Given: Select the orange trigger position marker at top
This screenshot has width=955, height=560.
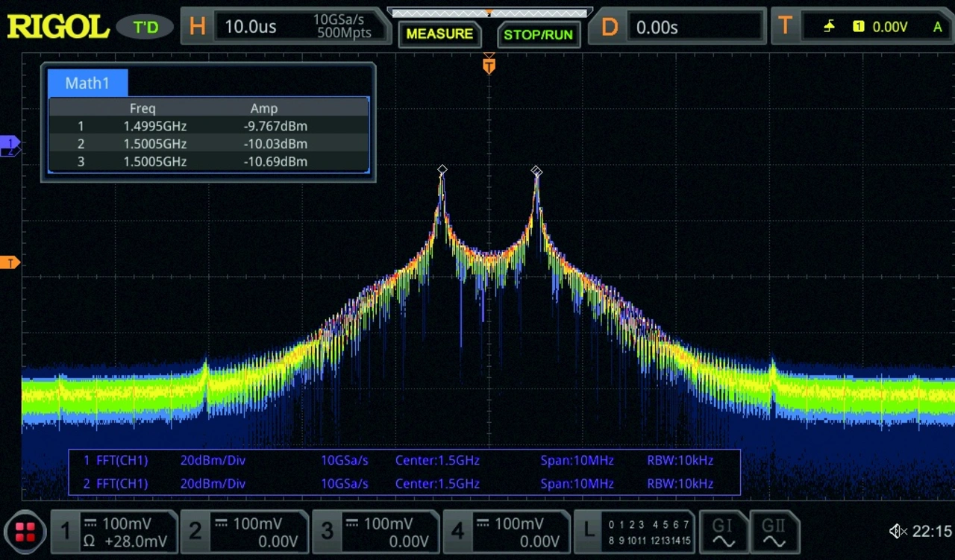Looking at the screenshot, I should click(x=489, y=66).
